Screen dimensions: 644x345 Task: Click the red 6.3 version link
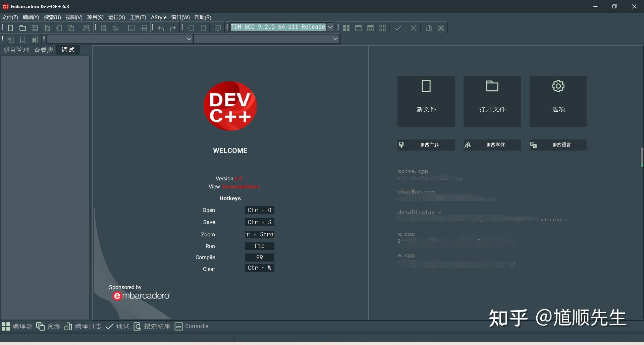click(238, 179)
